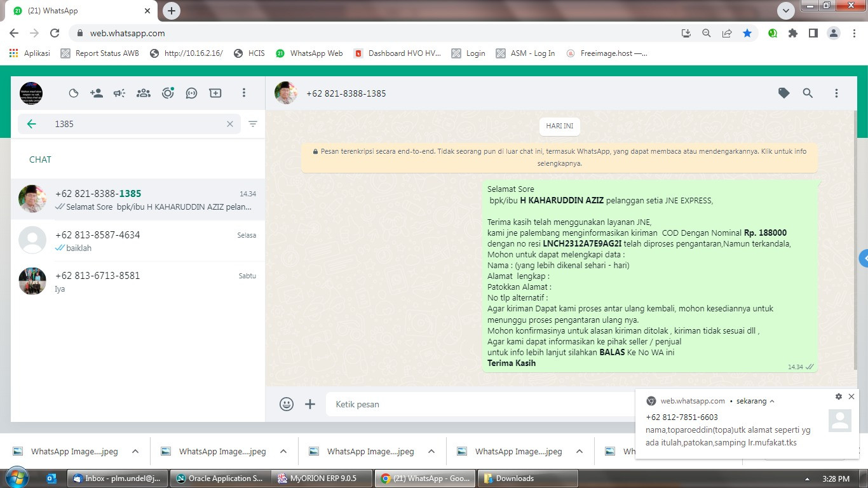Screen dimensions: 868x488
Task: Open ASM - Log In bookmark
Action: point(526,53)
